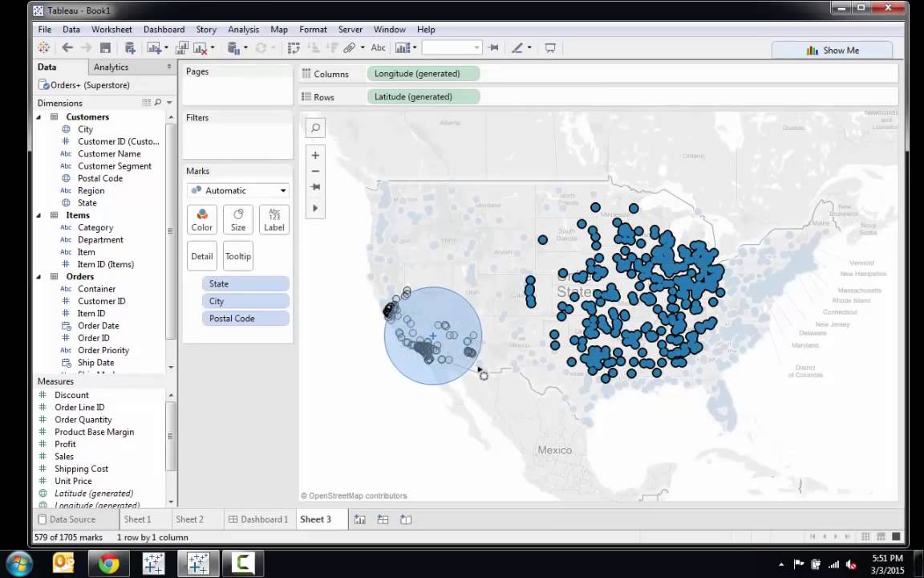The width and height of the screenshot is (924, 578).
Task: Open the Analysis menu
Action: pyautogui.click(x=243, y=30)
